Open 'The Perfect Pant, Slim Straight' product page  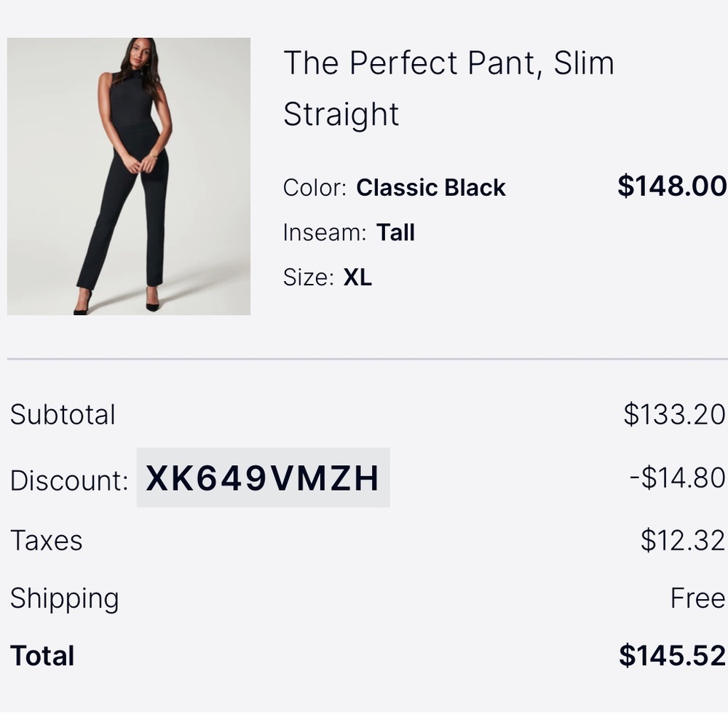448,87
